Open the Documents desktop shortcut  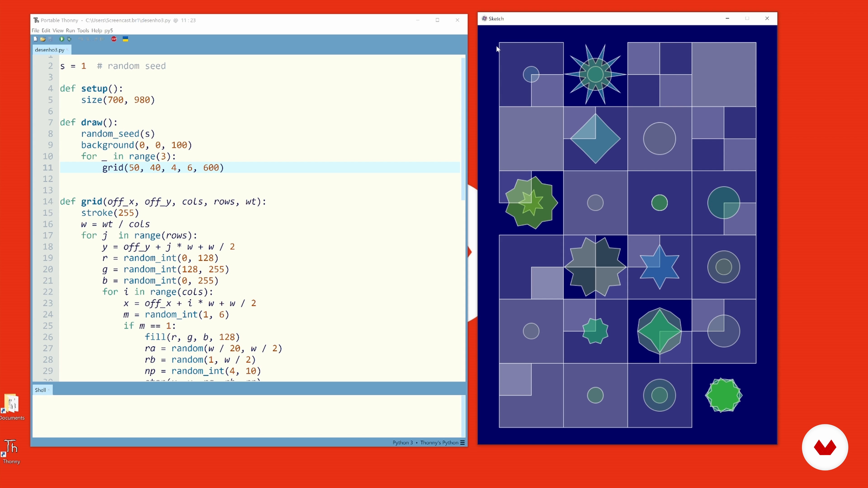[12, 407]
